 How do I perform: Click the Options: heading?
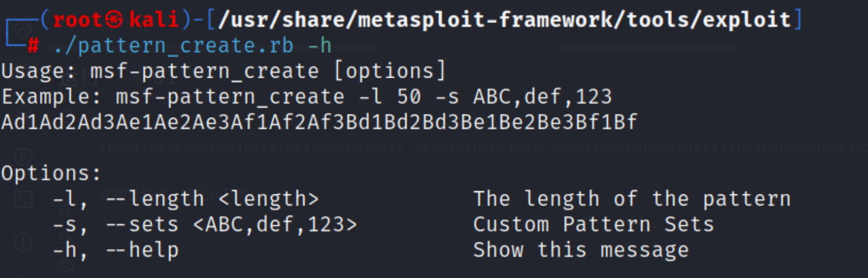[51, 173]
